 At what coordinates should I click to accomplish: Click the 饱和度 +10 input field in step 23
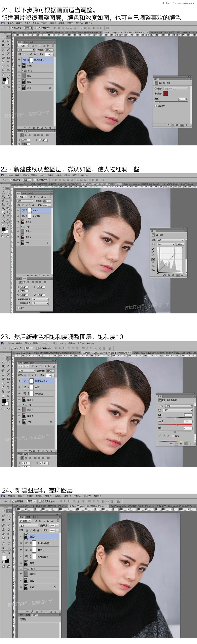click(x=188, y=422)
